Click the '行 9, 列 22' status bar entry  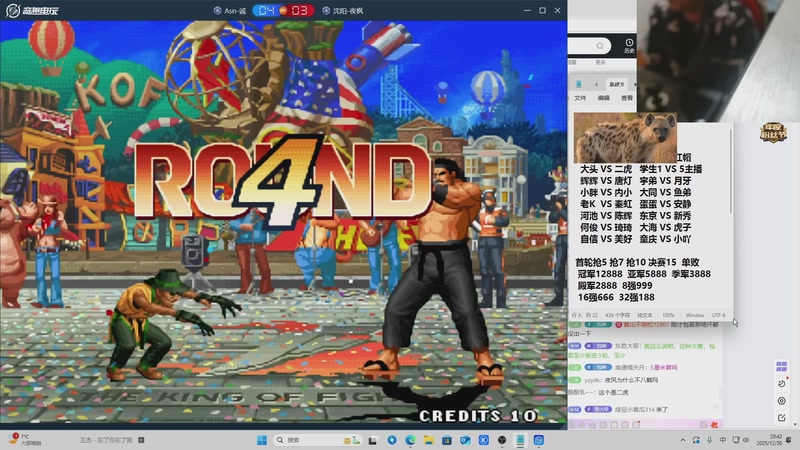click(584, 315)
